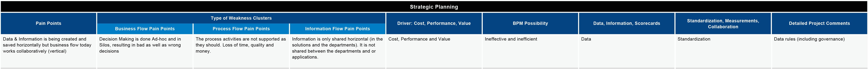Image resolution: width=868 pixels, height=69 pixels.
Task: Click the cell about information shared horizontal
Action: point(338,51)
